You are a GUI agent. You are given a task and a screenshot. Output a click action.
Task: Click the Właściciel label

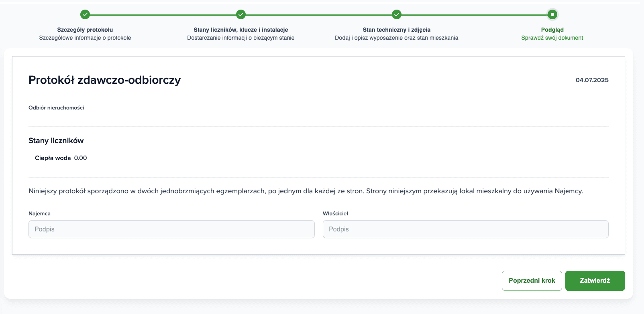coord(335,214)
